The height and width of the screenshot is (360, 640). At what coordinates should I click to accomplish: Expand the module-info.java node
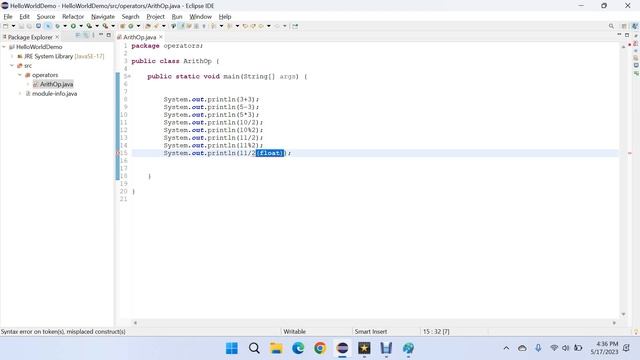(20, 94)
